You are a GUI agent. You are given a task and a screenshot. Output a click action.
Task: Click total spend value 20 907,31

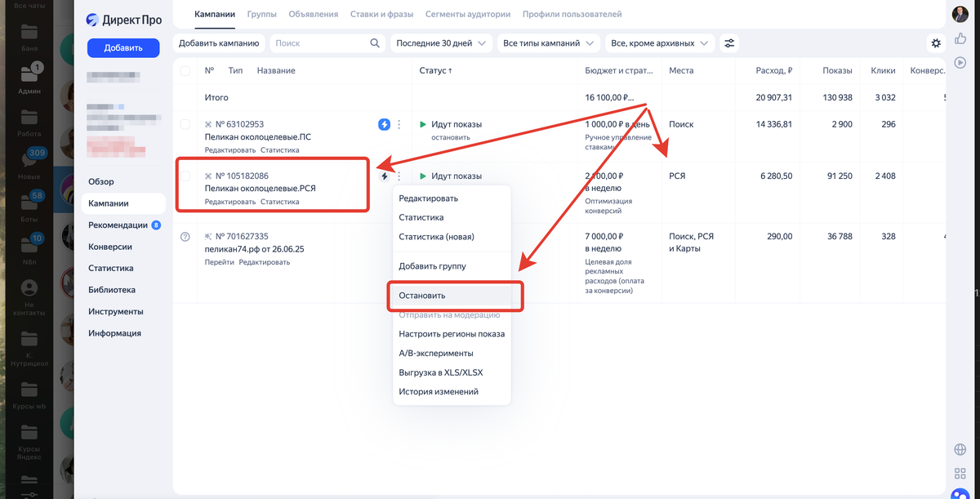[x=774, y=98]
